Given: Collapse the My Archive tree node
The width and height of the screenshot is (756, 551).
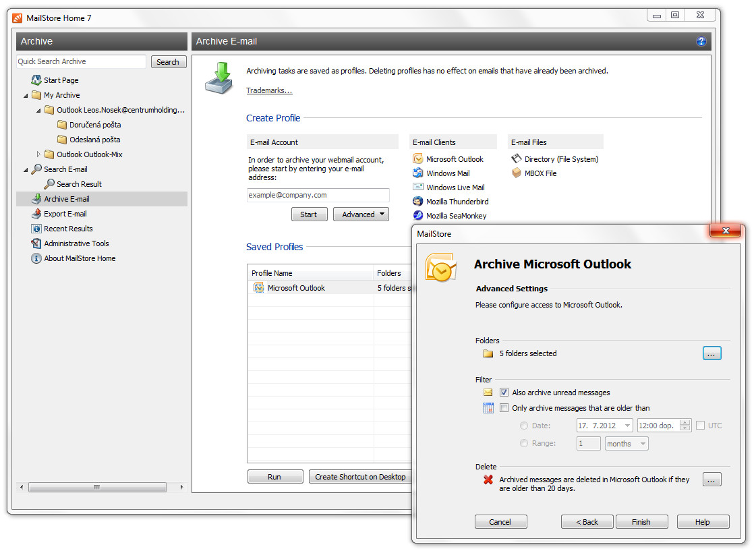Looking at the screenshot, I should coord(26,96).
